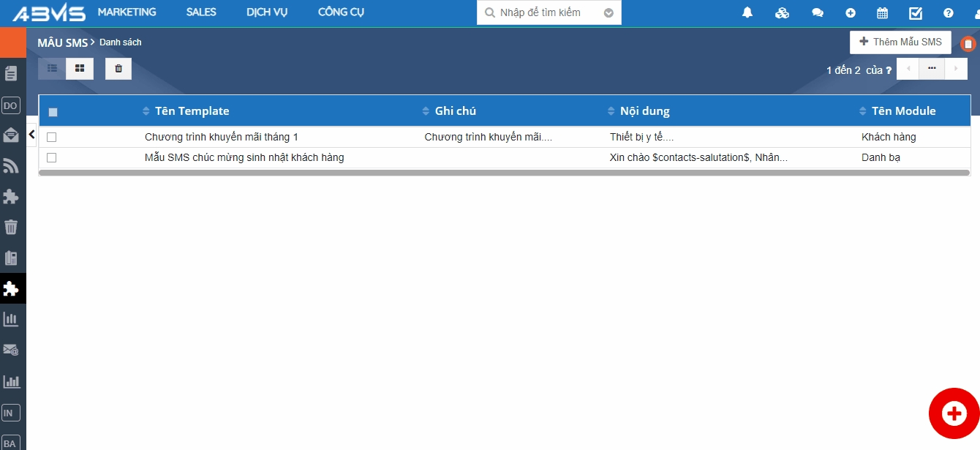Click Thêm Mẫu SMS button

[x=900, y=42]
